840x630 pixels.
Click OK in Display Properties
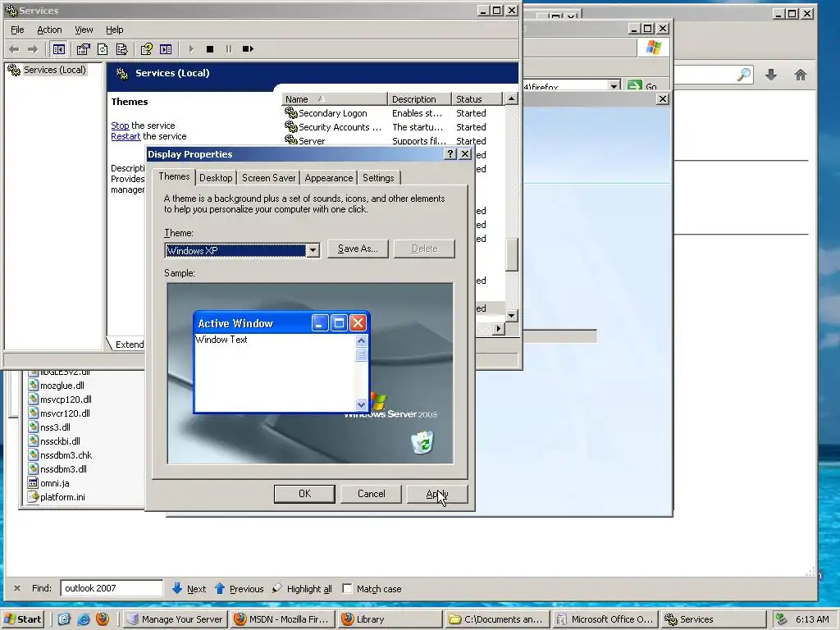point(304,494)
